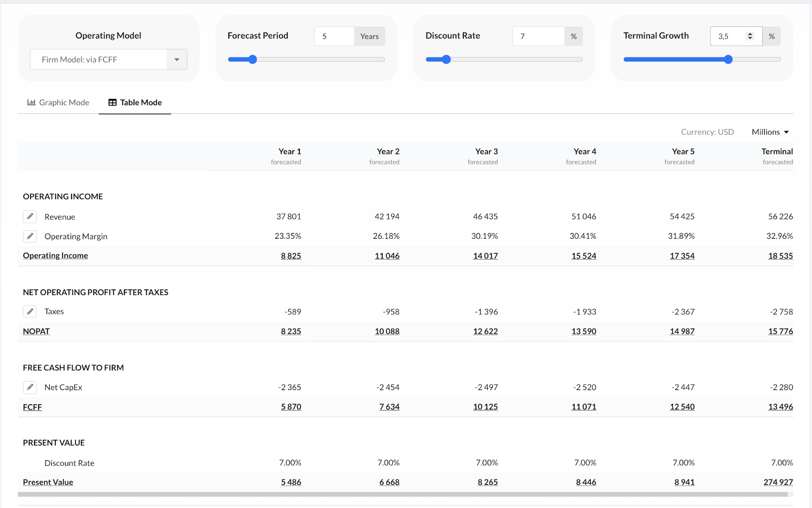Click the Discount Rate input field

coord(538,36)
